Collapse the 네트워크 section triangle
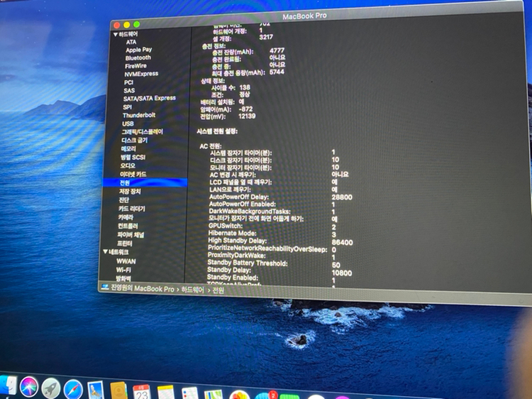 pyautogui.click(x=105, y=252)
